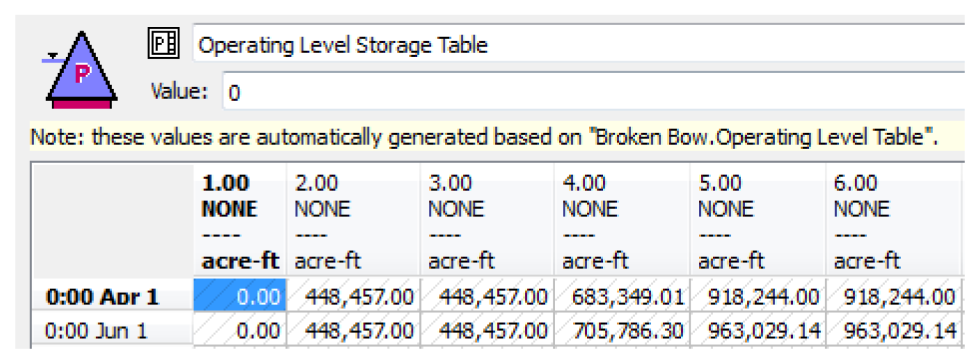
Task: Click the 705,786.30 cell
Action: (621, 331)
